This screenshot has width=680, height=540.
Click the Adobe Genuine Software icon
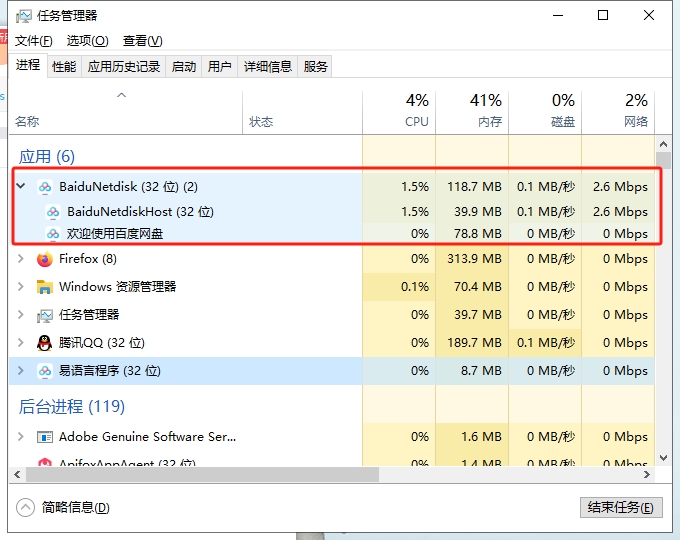(x=44, y=437)
